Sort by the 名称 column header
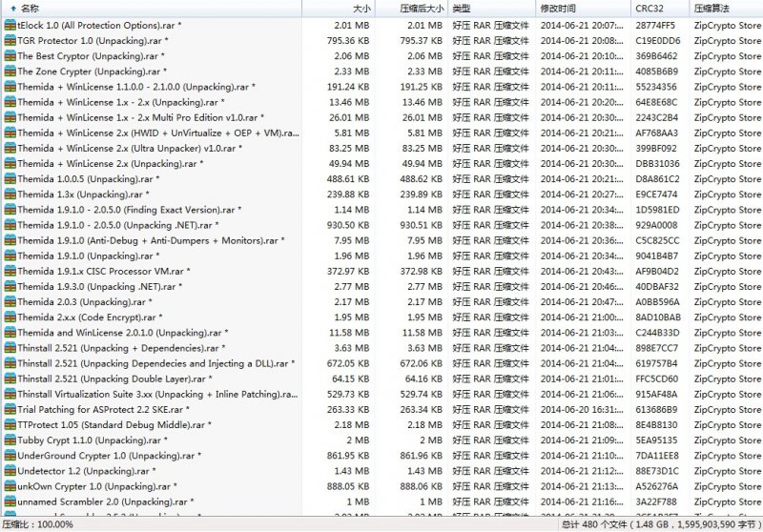The image size is (763, 532). [151, 9]
